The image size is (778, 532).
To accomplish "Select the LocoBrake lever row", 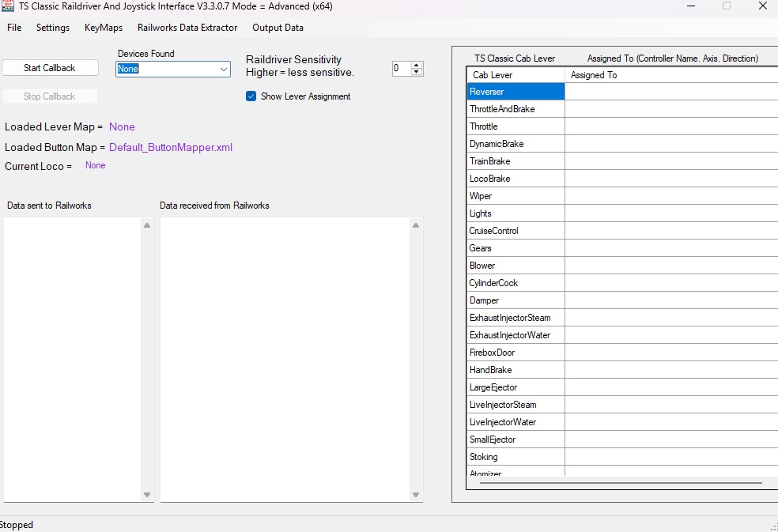I will click(x=516, y=179).
